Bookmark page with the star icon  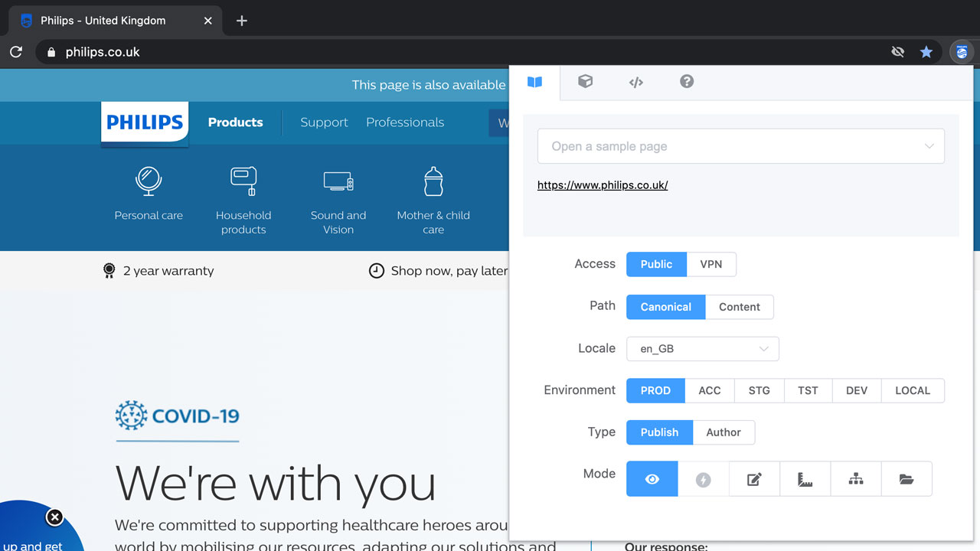pyautogui.click(x=926, y=52)
